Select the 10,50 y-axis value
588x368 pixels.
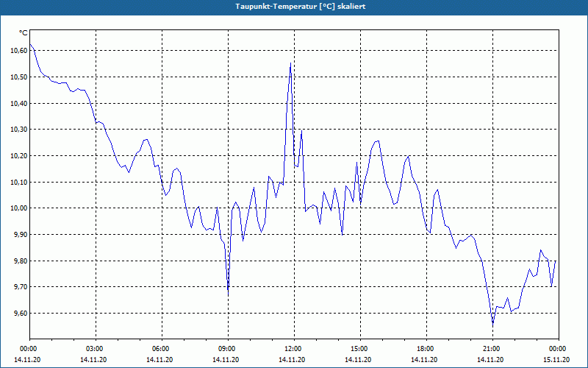tap(19, 77)
